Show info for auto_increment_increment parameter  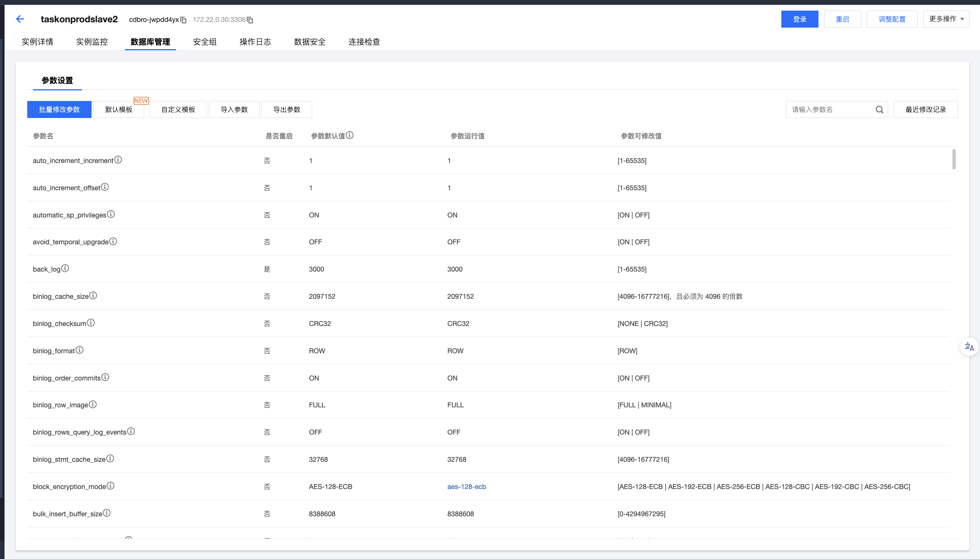click(118, 160)
